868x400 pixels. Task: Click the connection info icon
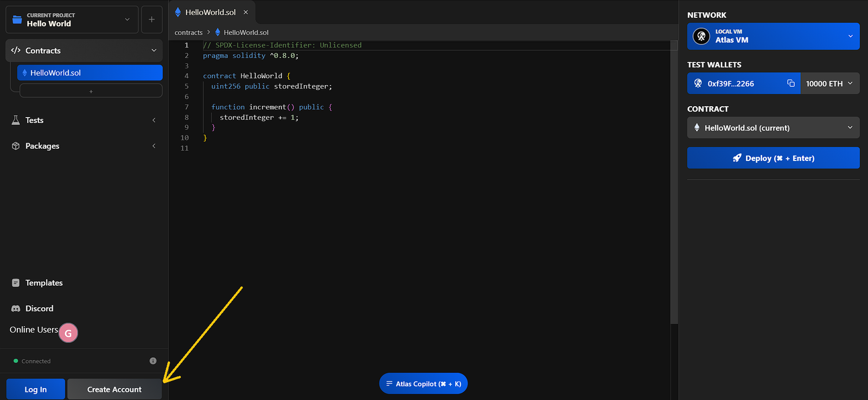coord(153,361)
